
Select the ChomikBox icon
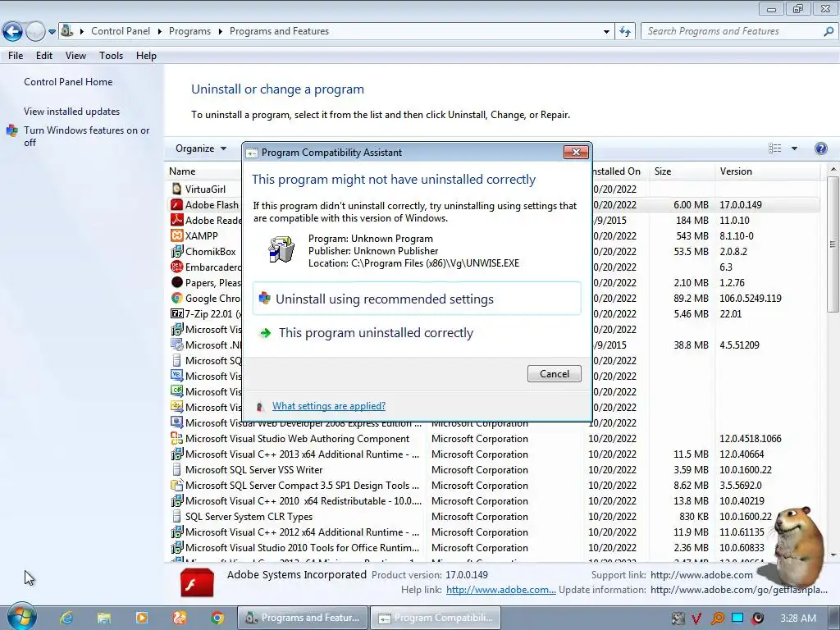177,251
